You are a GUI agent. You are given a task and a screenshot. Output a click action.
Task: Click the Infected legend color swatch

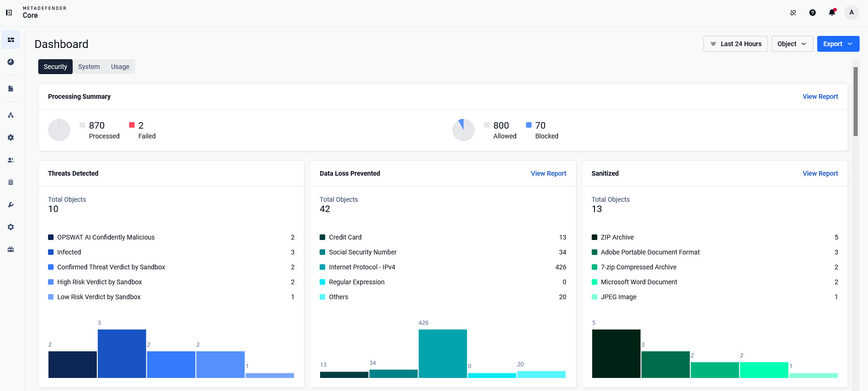51,252
